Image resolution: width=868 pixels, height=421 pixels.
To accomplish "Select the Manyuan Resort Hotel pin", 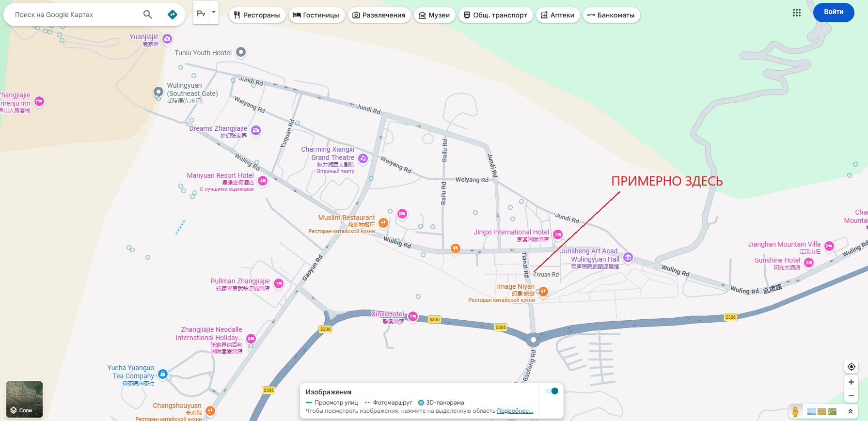I will pos(263,181).
